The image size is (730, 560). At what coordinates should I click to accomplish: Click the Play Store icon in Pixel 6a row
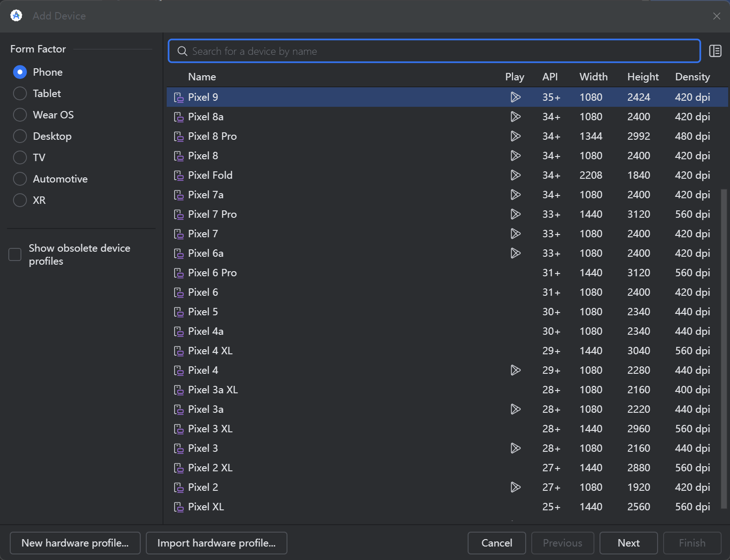click(515, 253)
